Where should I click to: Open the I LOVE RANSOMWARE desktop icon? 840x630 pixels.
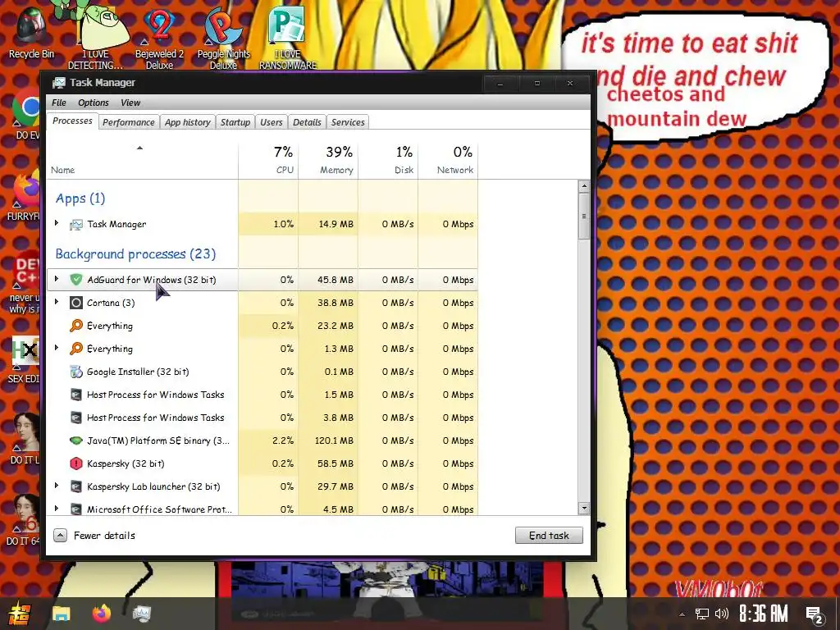(288, 39)
